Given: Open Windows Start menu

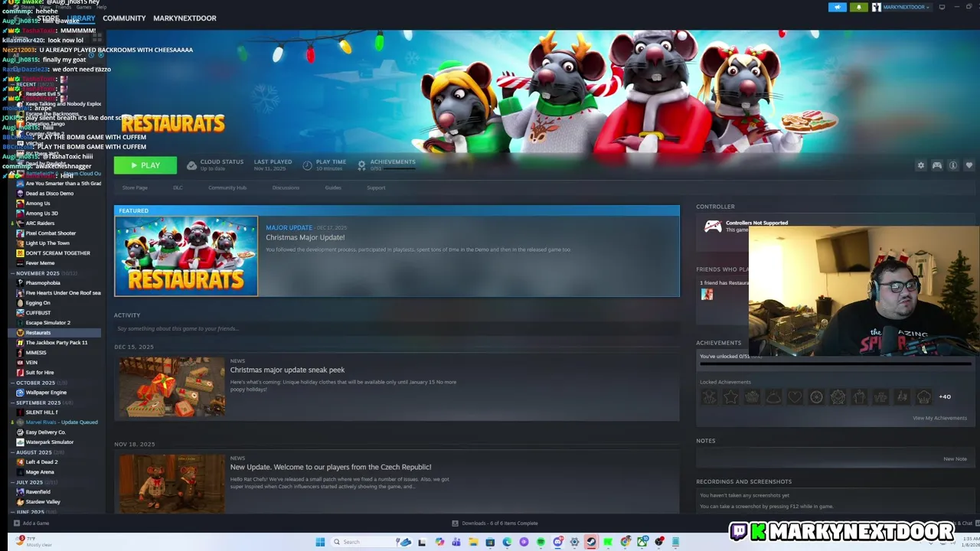Looking at the screenshot, I should 320,542.
